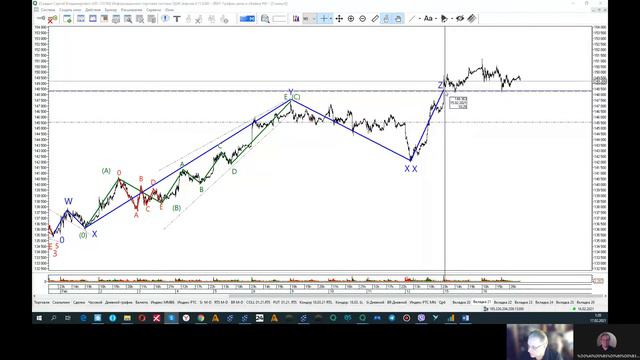Open the 'Действия' menu

pyautogui.click(x=93, y=9)
